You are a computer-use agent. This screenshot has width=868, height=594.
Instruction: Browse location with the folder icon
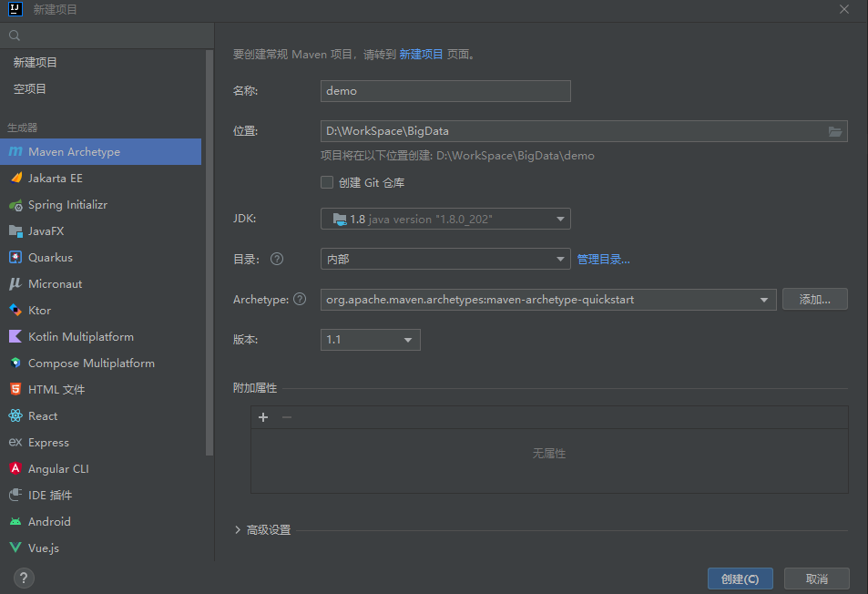tap(835, 131)
